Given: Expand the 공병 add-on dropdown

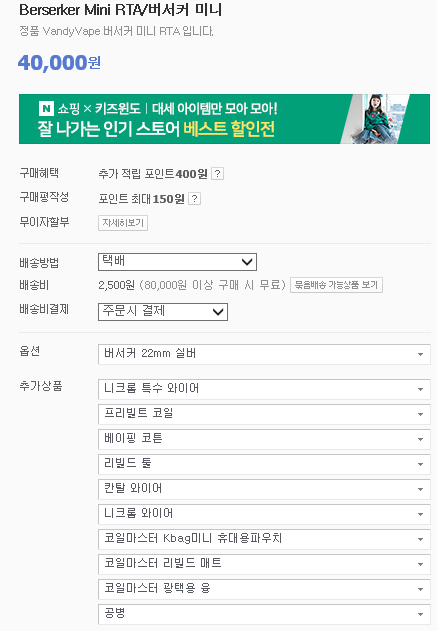Looking at the screenshot, I should click(x=264, y=614).
